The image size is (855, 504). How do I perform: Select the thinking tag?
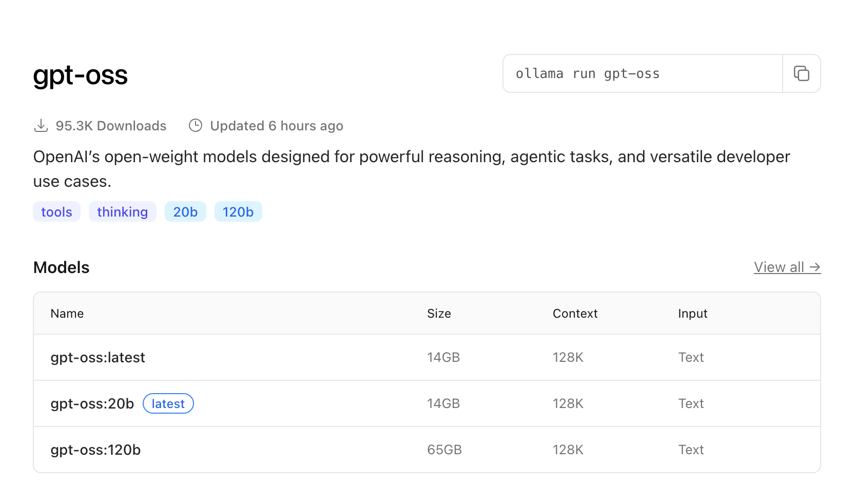click(x=122, y=211)
